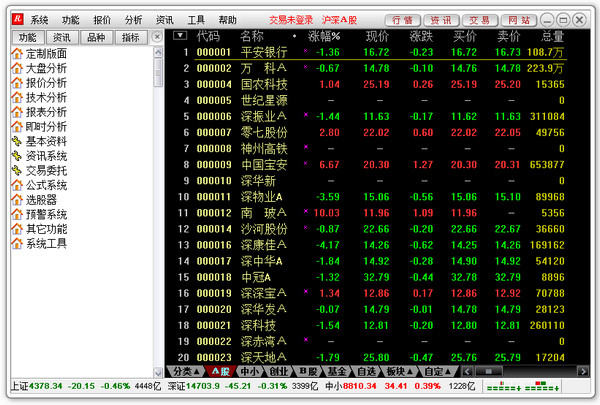Screen dimensions: 600x405
Task: Click stock code 000012
Action: tap(214, 213)
